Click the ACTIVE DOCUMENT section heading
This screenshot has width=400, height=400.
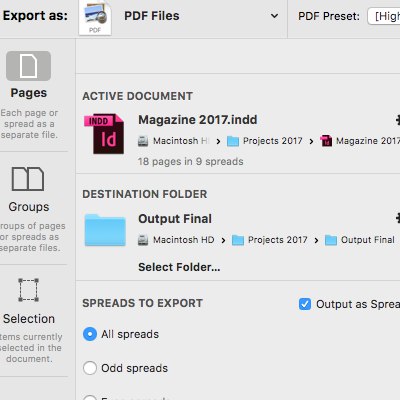pos(137,96)
